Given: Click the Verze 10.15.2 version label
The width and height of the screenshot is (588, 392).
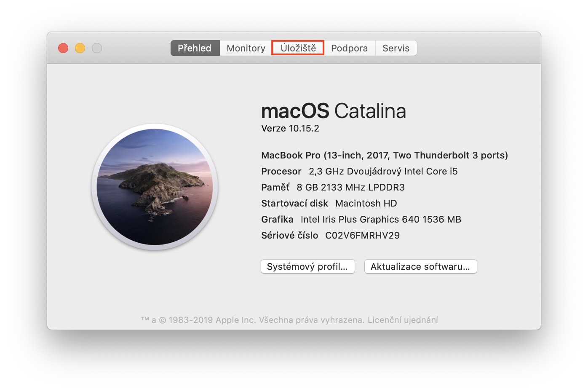Looking at the screenshot, I should (290, 129).
